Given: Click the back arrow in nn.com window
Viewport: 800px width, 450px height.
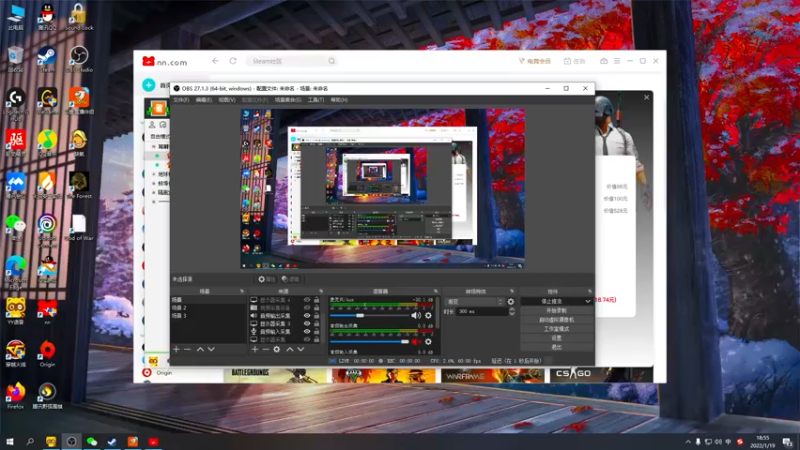Looking at the screenshot, I should pos(215,61).
